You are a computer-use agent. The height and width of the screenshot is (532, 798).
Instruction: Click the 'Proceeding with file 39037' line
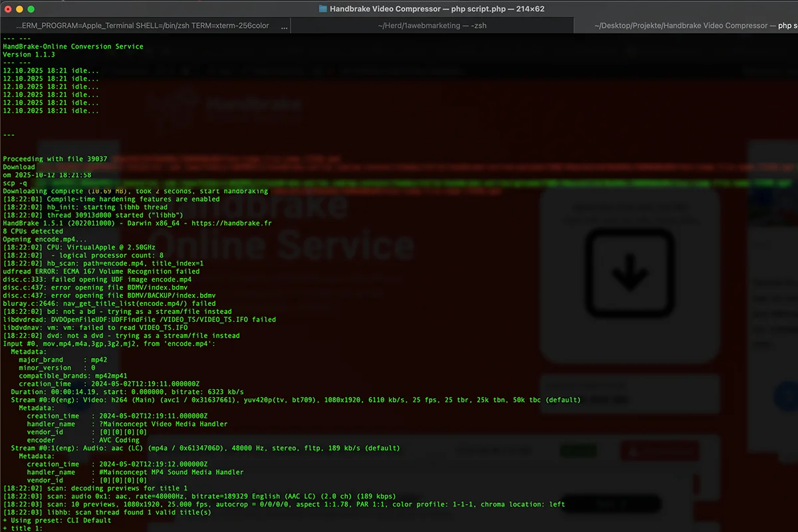[x=55, y=159]
